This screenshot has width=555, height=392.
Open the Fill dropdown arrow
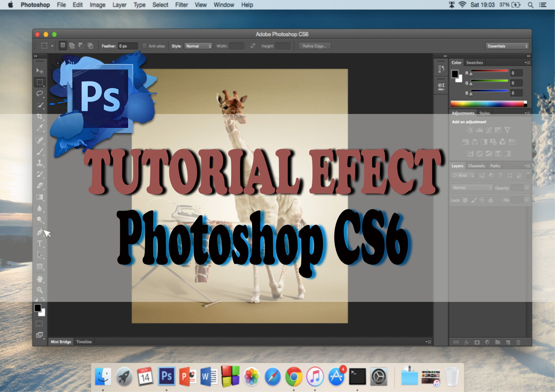526,200
